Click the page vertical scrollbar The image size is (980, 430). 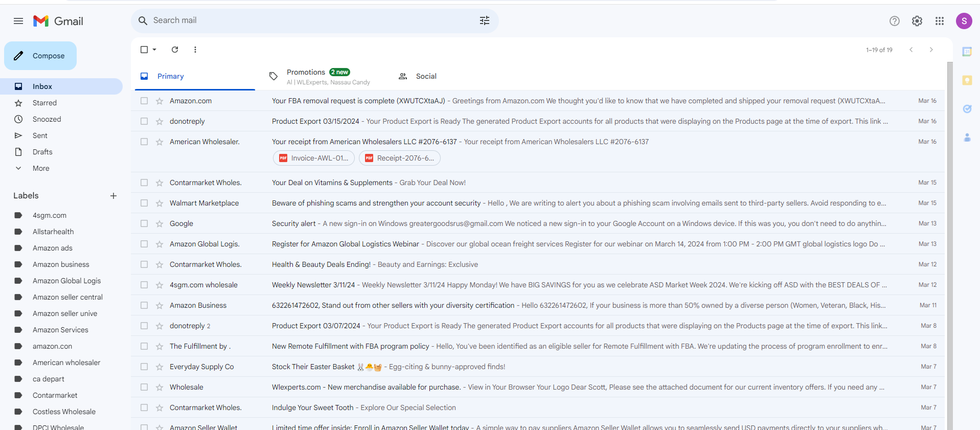coord(950,245)
